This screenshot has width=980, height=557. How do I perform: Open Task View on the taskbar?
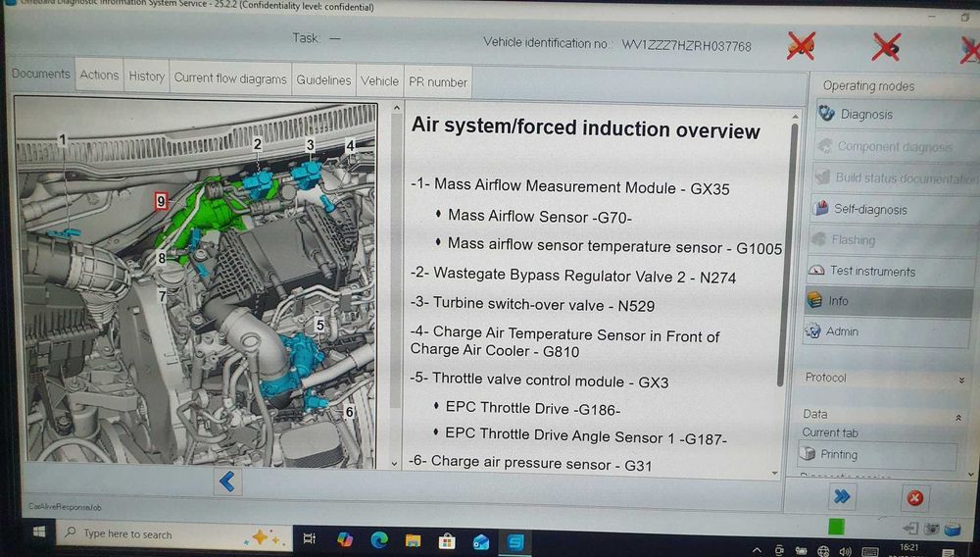point(309,537)
